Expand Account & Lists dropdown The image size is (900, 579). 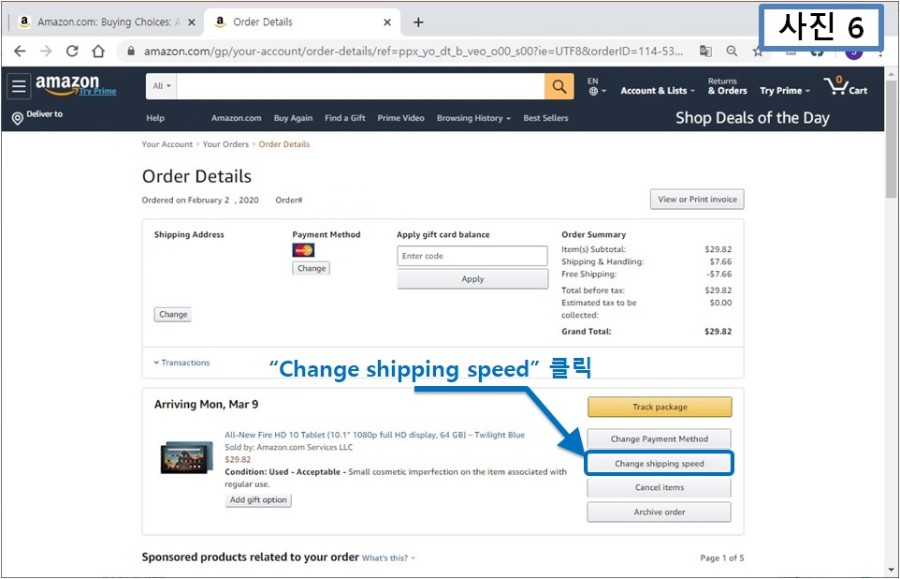tap(657, 91)
